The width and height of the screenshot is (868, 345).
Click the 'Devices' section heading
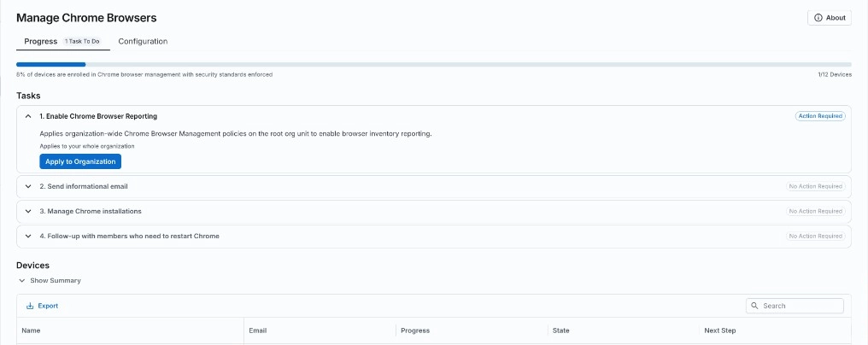[x=32, y=266]
